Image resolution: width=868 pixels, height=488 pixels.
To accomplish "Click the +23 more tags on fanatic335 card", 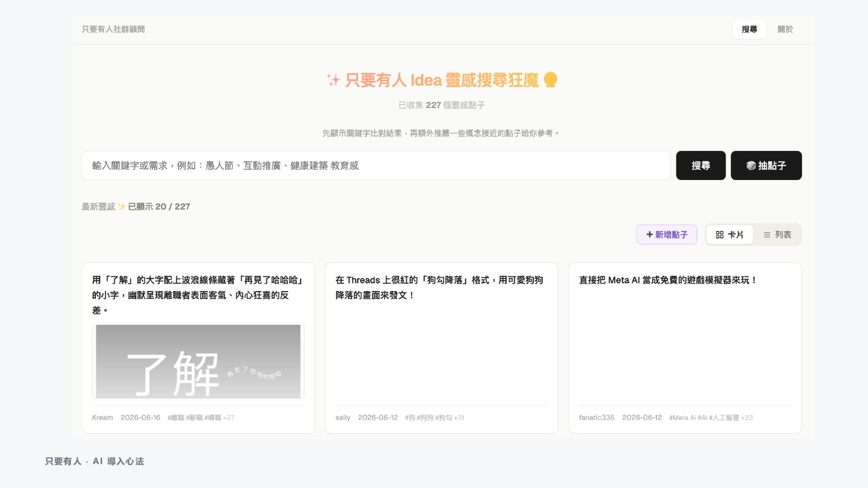I will coord(747,418).
